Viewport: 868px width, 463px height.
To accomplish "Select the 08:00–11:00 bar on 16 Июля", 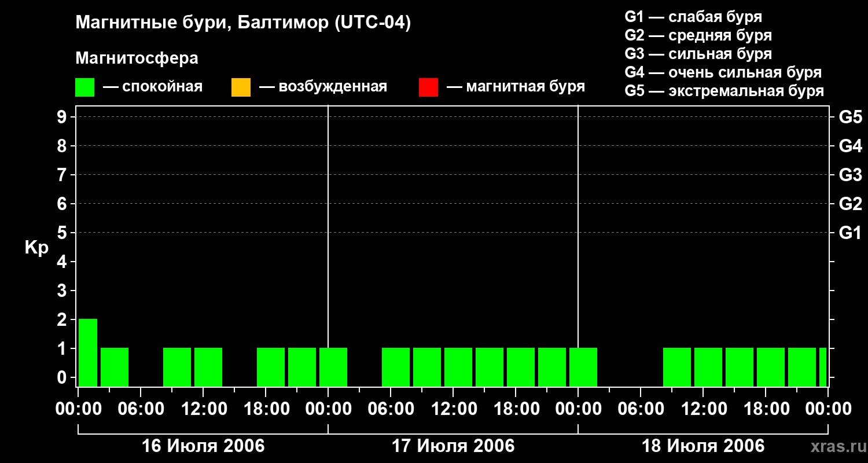I will point(177,367).
